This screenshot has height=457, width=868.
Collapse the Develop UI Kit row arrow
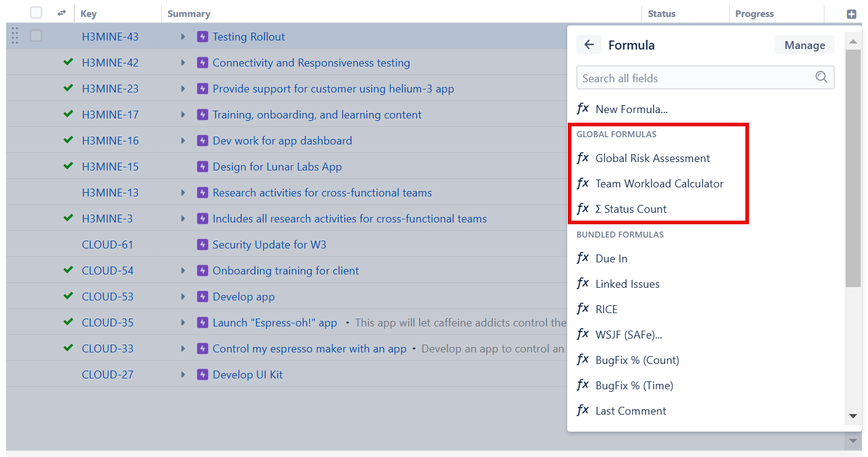point(183,374)
